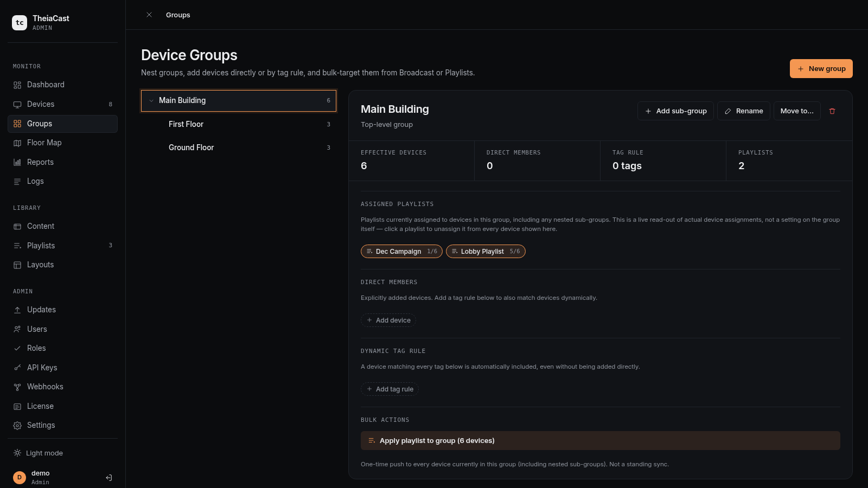Open the License page

tap(62, 406)
